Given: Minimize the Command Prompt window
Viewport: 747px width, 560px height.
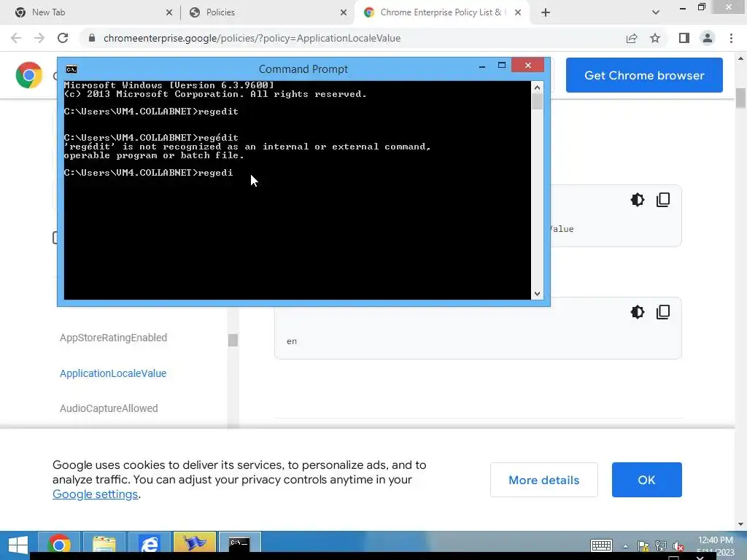Looking at the screenshot, I should (x=482, y=66).
